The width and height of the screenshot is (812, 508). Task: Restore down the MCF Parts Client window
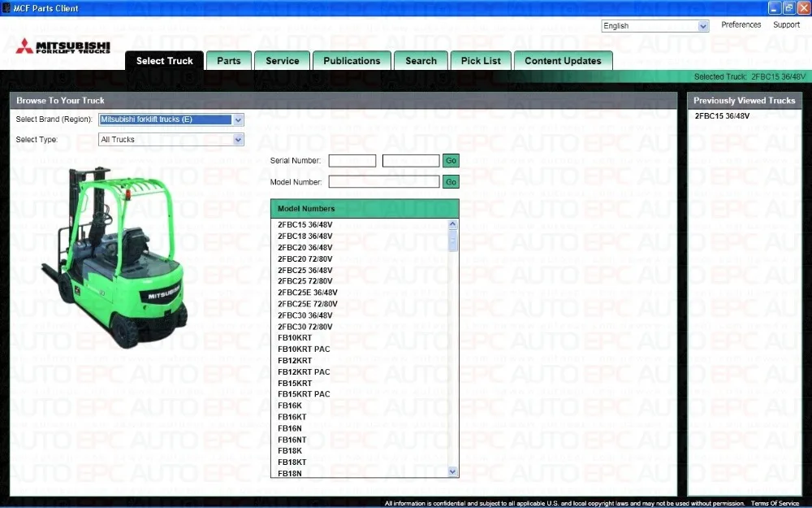click(x=789, y=7)
